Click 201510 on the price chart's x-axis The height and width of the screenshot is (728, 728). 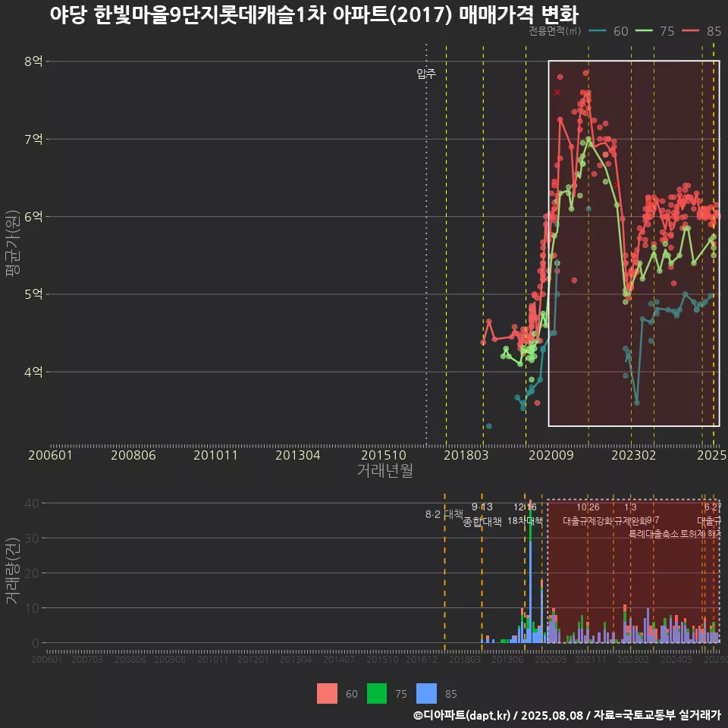click(384, 455)
